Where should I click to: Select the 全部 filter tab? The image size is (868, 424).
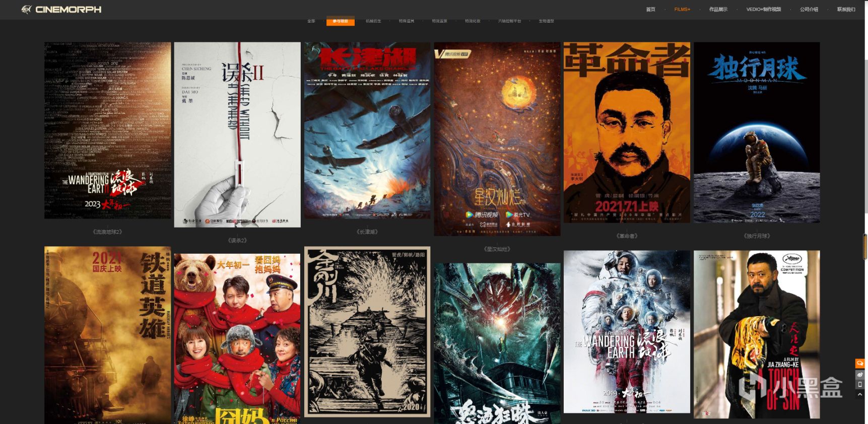coord(311,21)
